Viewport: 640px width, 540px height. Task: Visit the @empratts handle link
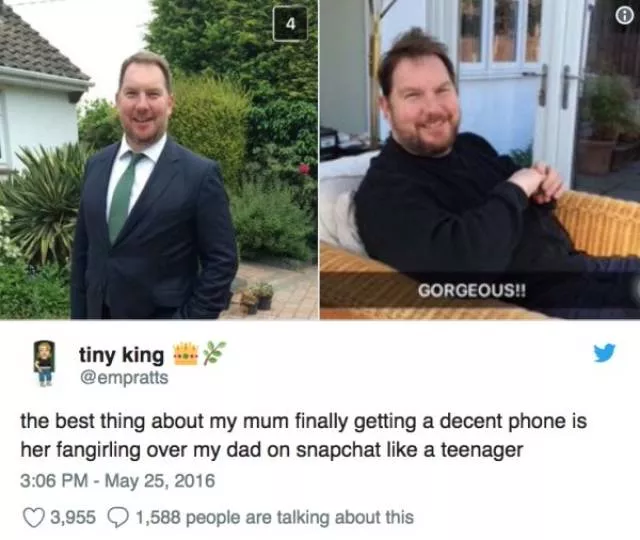pyautogui.click(x=124, y=378)
